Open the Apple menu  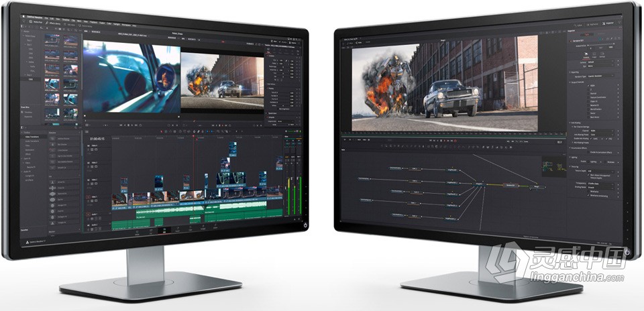click(x=23, y=16)
